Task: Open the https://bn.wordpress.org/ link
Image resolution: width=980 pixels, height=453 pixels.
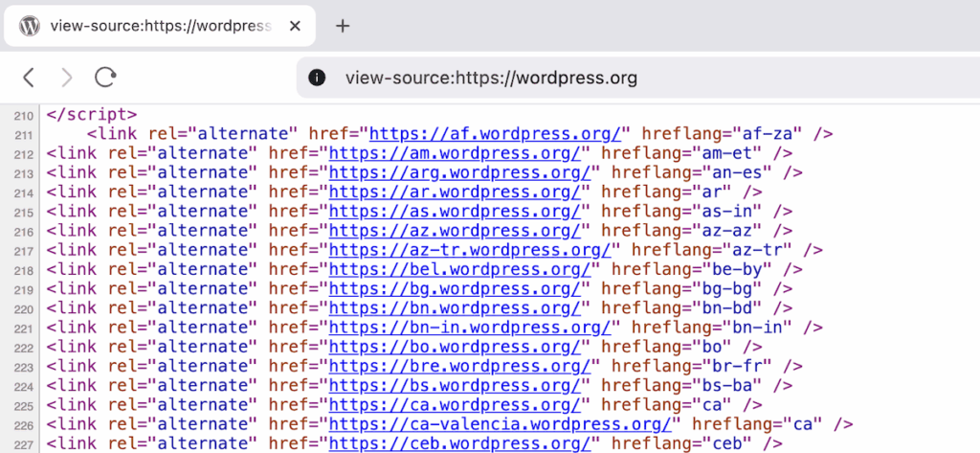Action: (455, 308)
